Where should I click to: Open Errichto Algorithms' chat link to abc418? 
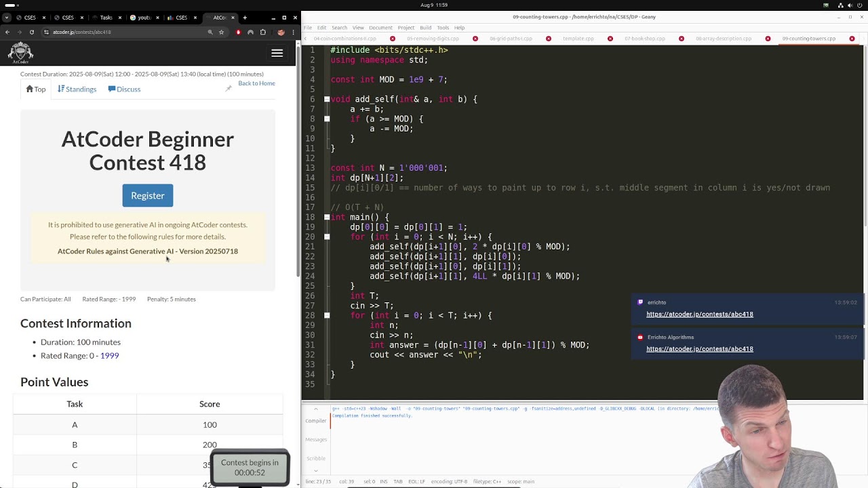click(x=699, y=348)
